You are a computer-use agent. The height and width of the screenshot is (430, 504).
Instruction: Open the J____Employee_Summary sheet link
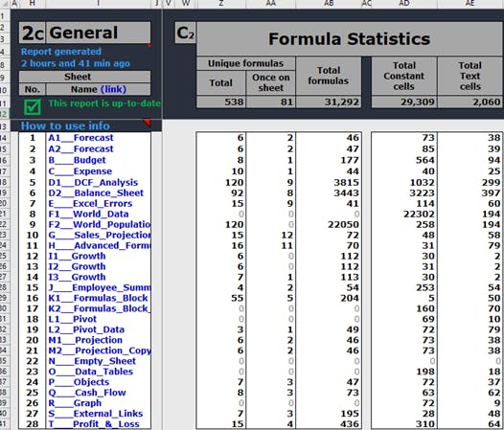(100, 287)
